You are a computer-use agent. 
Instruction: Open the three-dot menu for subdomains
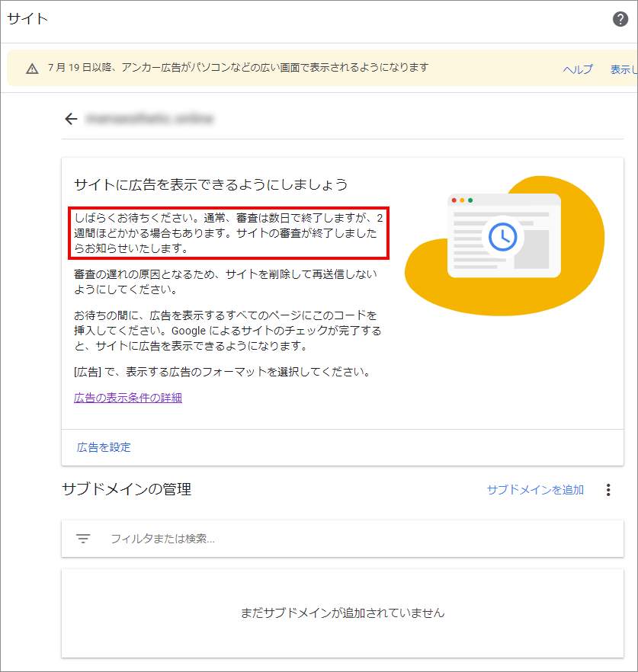[x=608, y=490]
